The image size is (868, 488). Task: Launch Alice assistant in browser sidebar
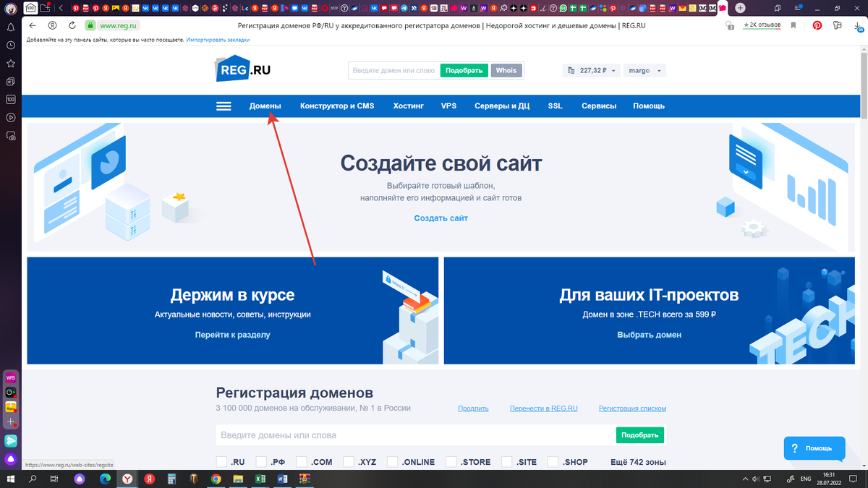tap(11, 459)
